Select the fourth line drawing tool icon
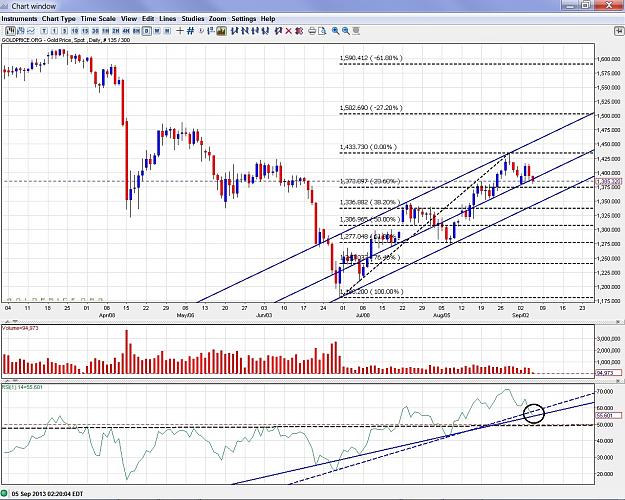 point(265,31)
